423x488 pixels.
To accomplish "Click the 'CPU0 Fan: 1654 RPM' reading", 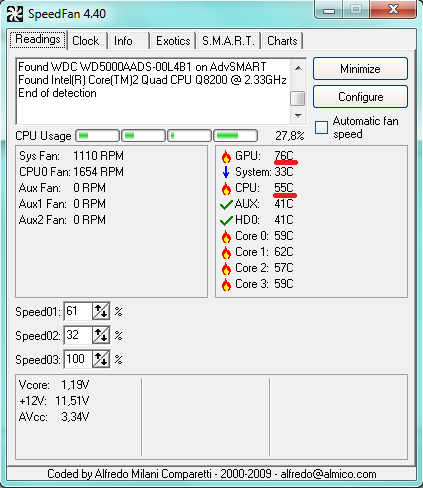I will coord(71,172).
